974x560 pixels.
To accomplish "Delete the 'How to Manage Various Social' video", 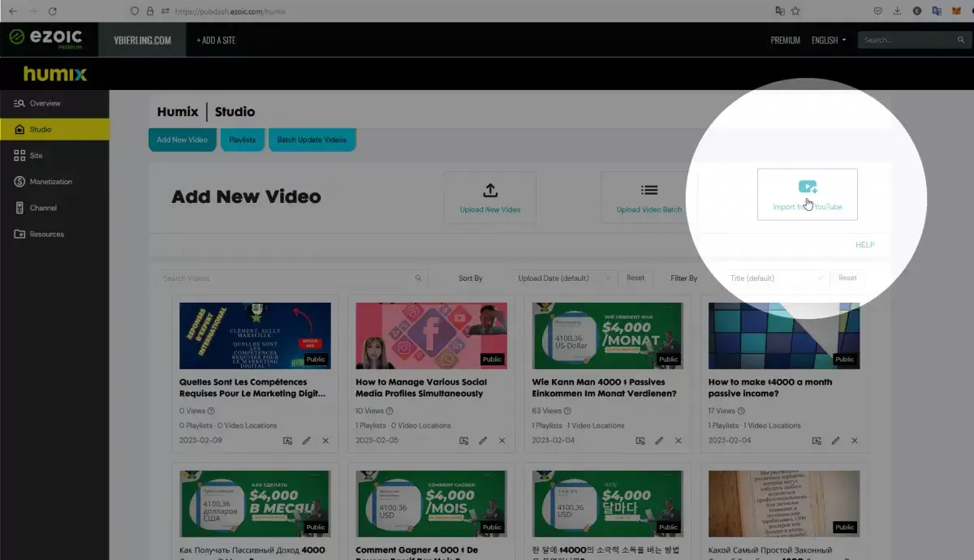I will point(502,441).
